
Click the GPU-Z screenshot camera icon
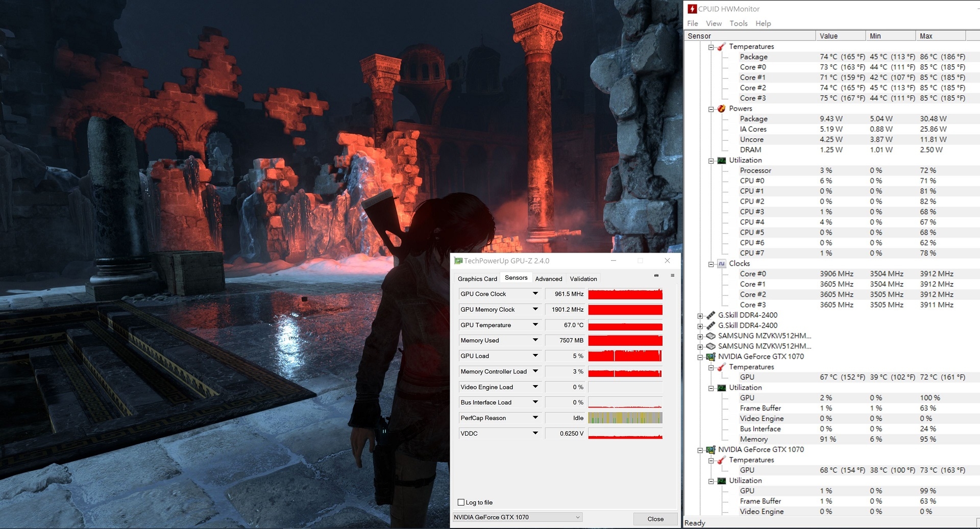click(x=656, y=275)
